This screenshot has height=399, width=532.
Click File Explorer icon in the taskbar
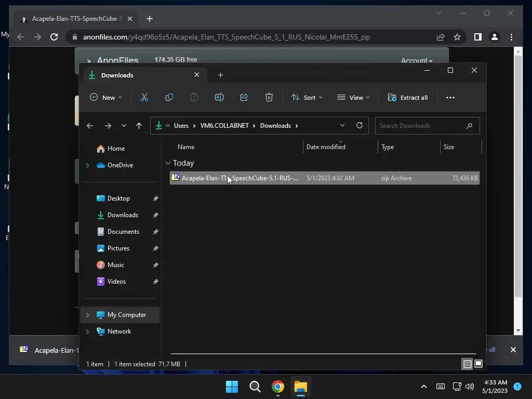coord(301,387)
